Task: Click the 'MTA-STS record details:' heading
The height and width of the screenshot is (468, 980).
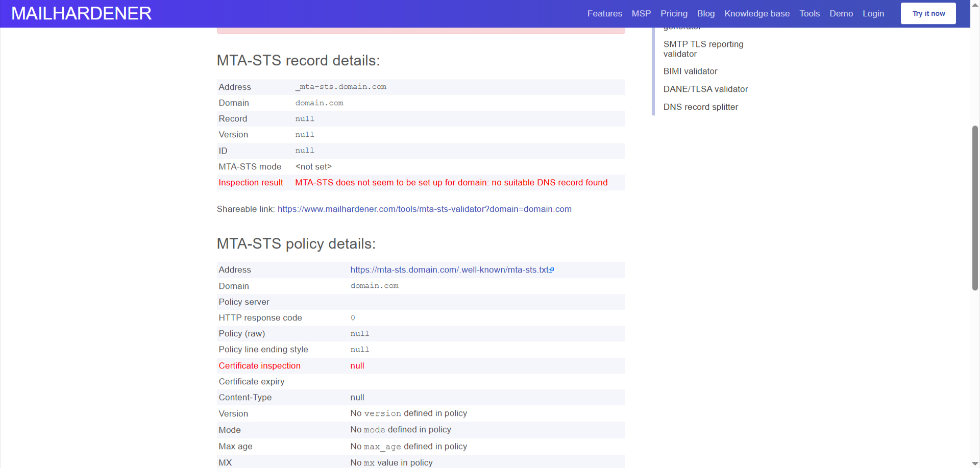Action: (x=298, y=61)
